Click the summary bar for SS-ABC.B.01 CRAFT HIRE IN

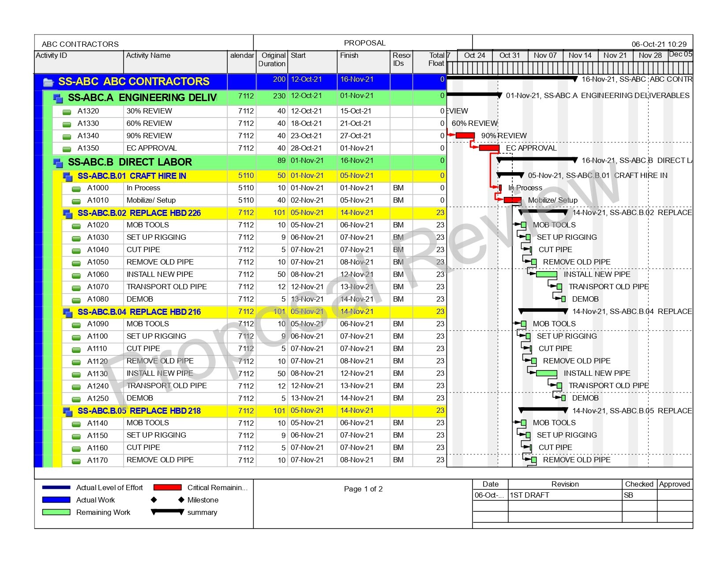click(x=510, y=175)
